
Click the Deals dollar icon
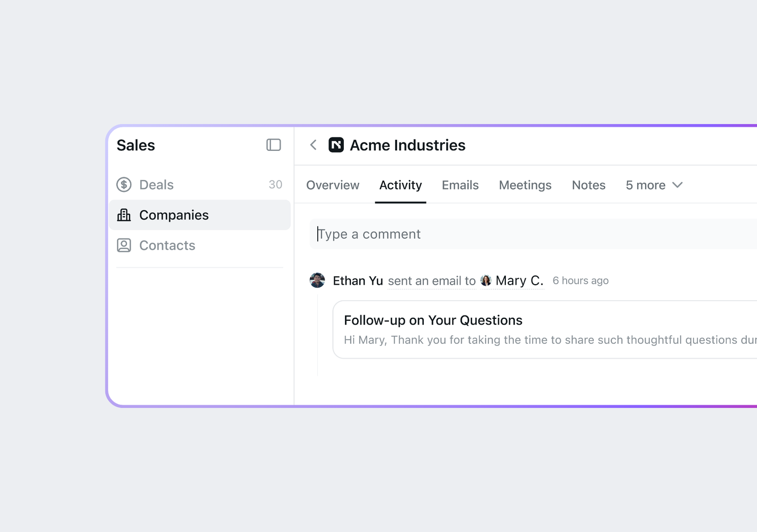point(124,184)
